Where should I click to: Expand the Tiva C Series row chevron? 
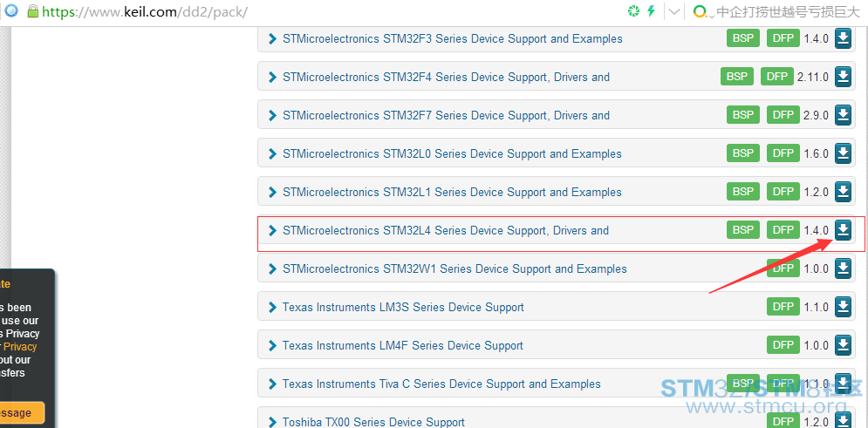[272, 384]
